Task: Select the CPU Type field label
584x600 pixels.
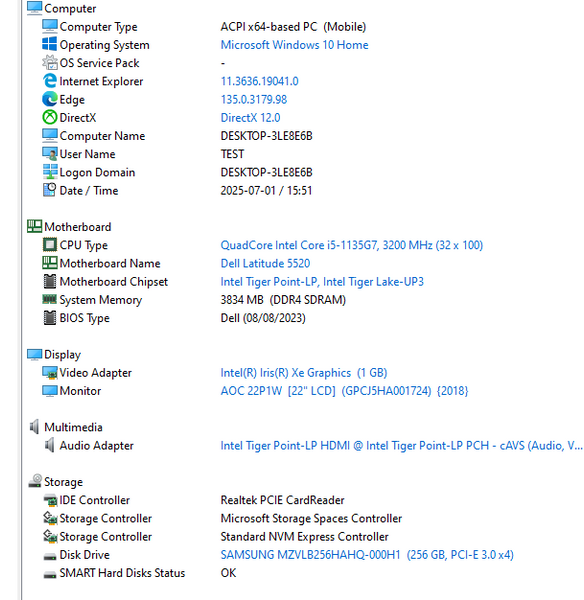Action: coord(83,245)
